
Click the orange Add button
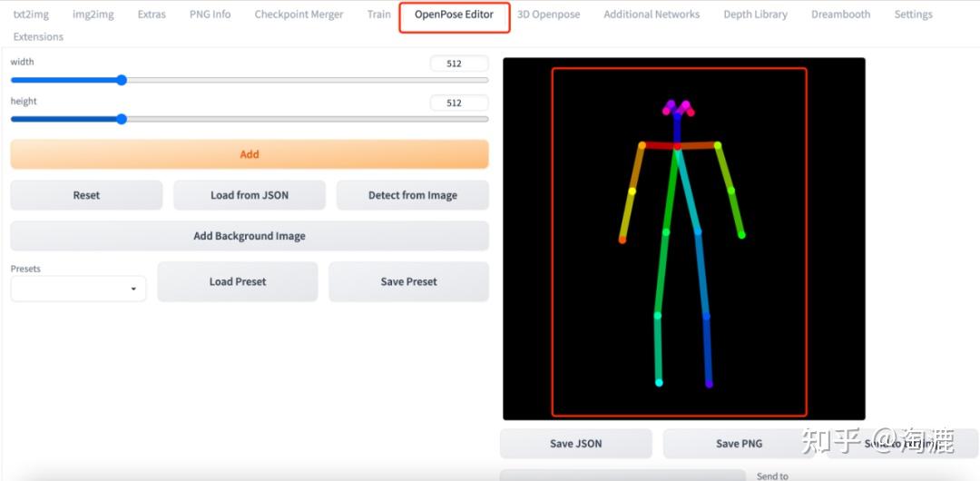click(x=250, y=154)
